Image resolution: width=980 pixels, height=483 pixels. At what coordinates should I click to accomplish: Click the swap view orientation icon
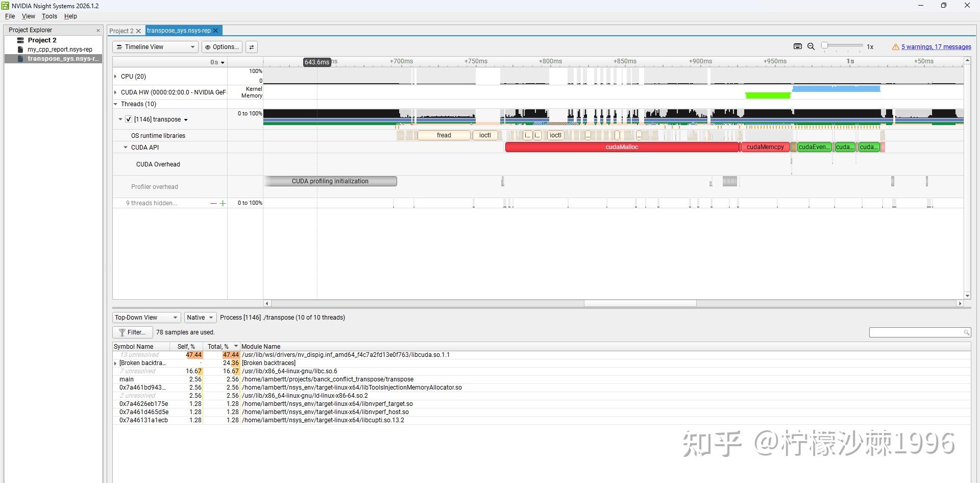[x=251, y=47]
